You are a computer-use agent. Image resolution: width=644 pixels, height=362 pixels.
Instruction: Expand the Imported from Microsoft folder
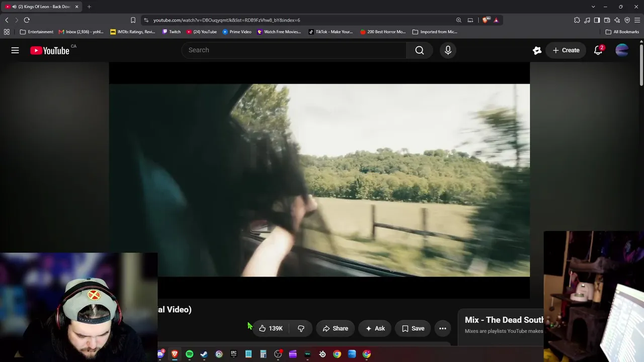coord(435,32)
